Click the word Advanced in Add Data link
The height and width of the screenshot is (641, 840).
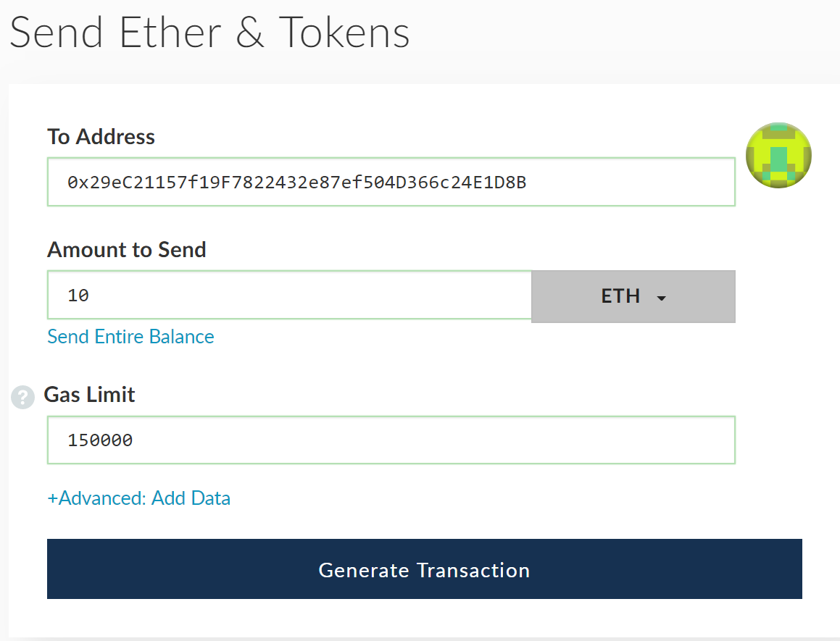coord(101,498)
